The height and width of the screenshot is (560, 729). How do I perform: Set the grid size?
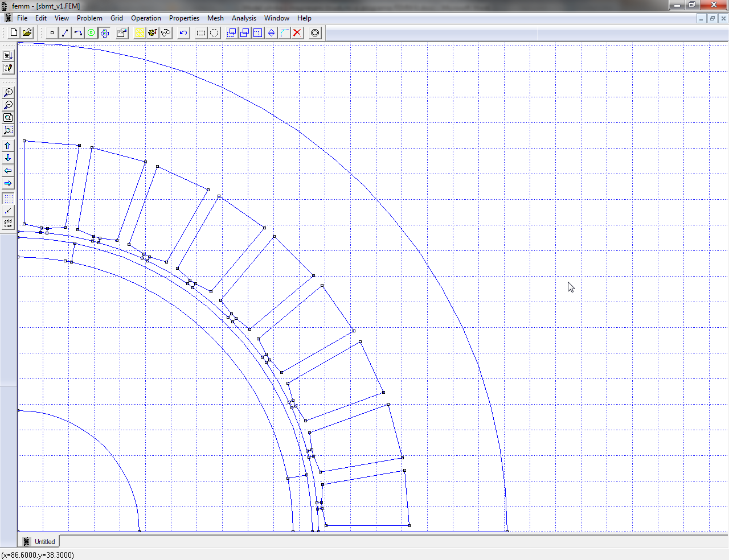coord(8,224)
